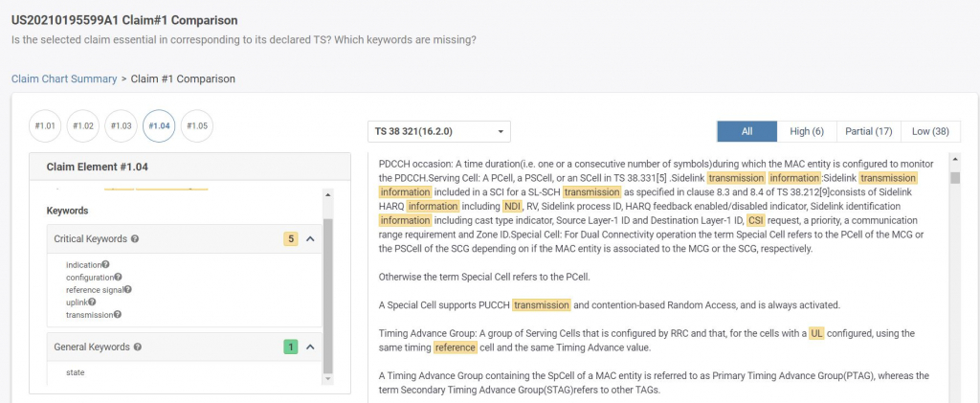
Task: Click the Claim Element panel scrollbar
Action: tap(328, 287)
